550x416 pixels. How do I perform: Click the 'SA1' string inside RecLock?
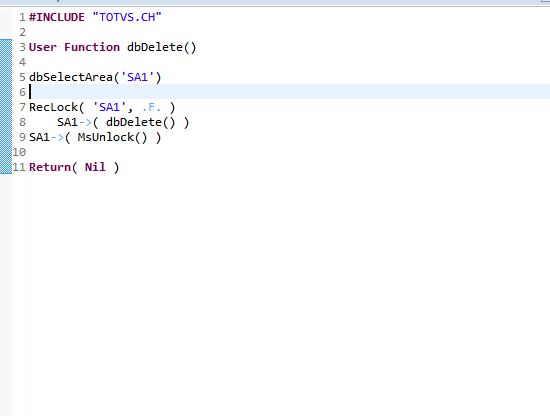click(x=109, y=107)
